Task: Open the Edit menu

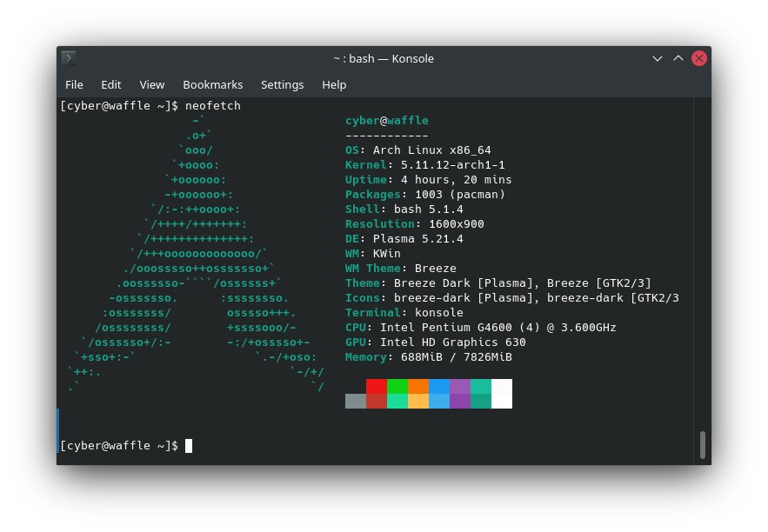Action: (x=111, y=84)
